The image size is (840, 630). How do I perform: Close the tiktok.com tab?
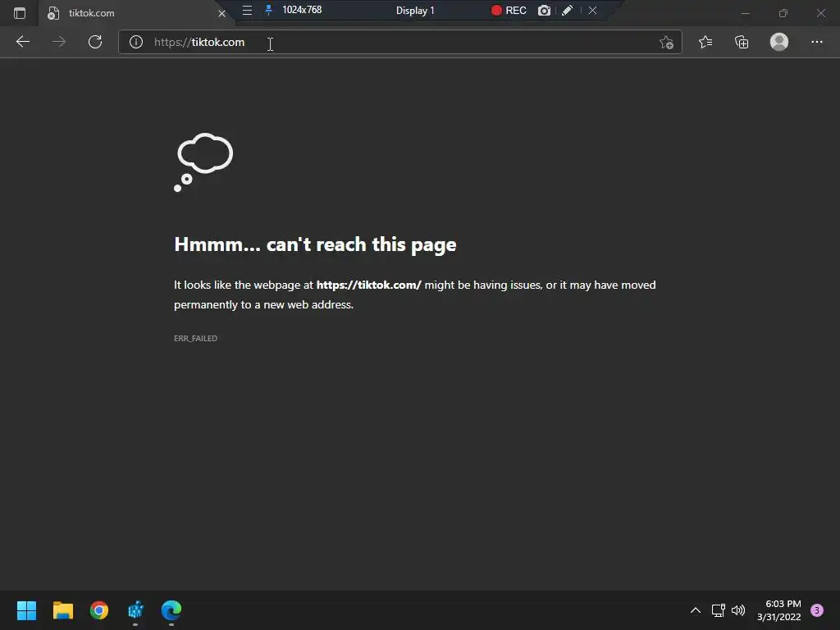coord(221,13)
